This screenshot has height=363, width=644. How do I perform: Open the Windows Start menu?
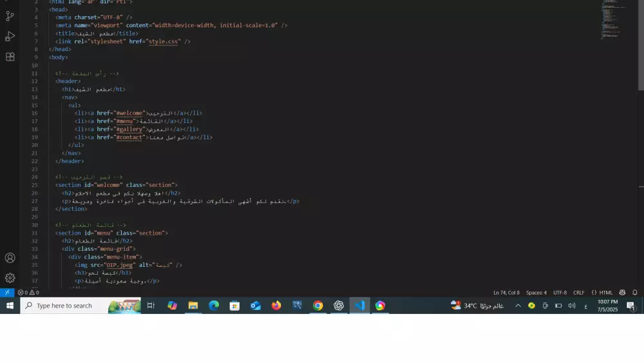click(10, 306)
